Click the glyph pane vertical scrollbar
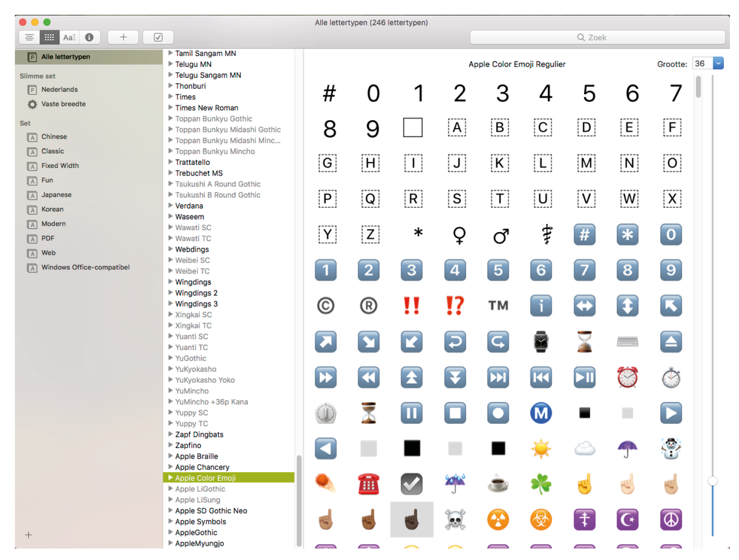The image size is (739, 560). point(698,87)
